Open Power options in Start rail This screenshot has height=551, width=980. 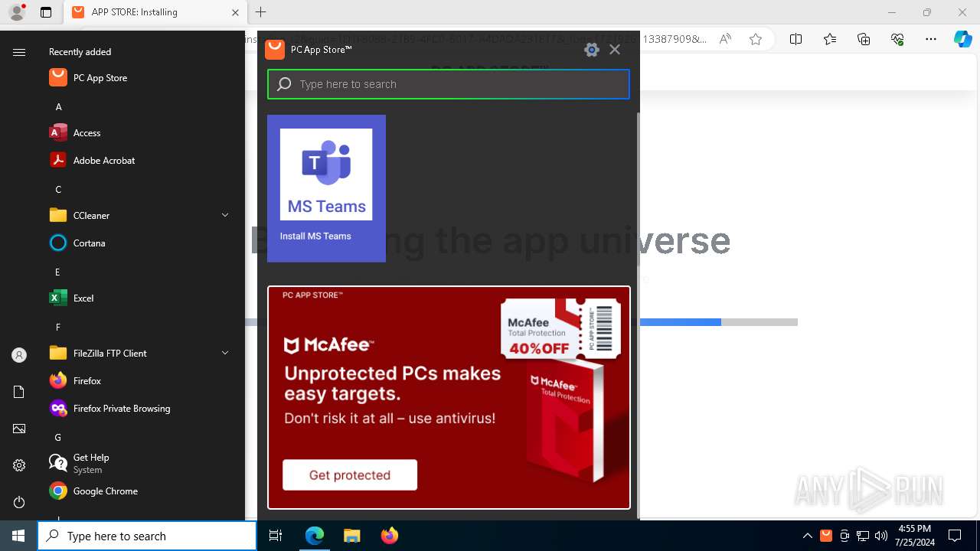[19, 502]
